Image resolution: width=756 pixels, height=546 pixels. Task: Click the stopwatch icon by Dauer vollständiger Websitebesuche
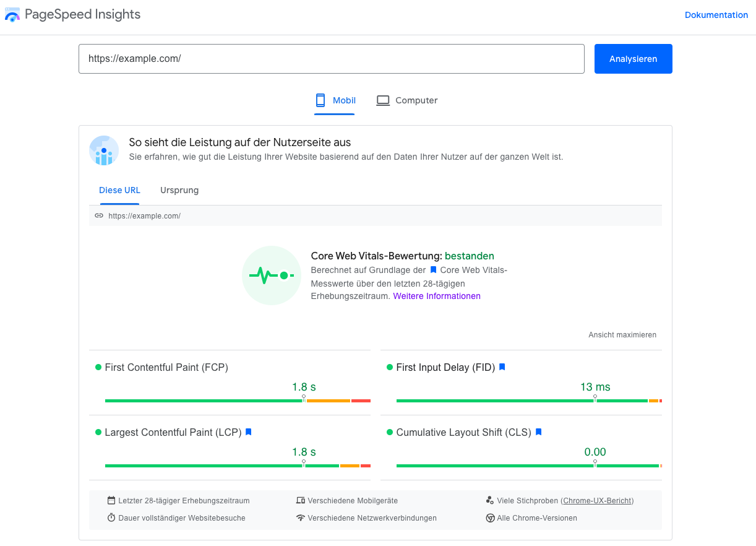click(x=111, y=518)
